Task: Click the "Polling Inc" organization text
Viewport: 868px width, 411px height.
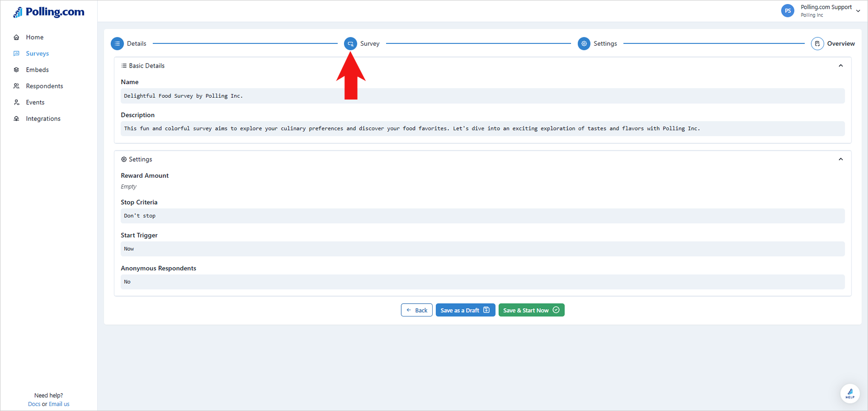Action: coord(812,15)
